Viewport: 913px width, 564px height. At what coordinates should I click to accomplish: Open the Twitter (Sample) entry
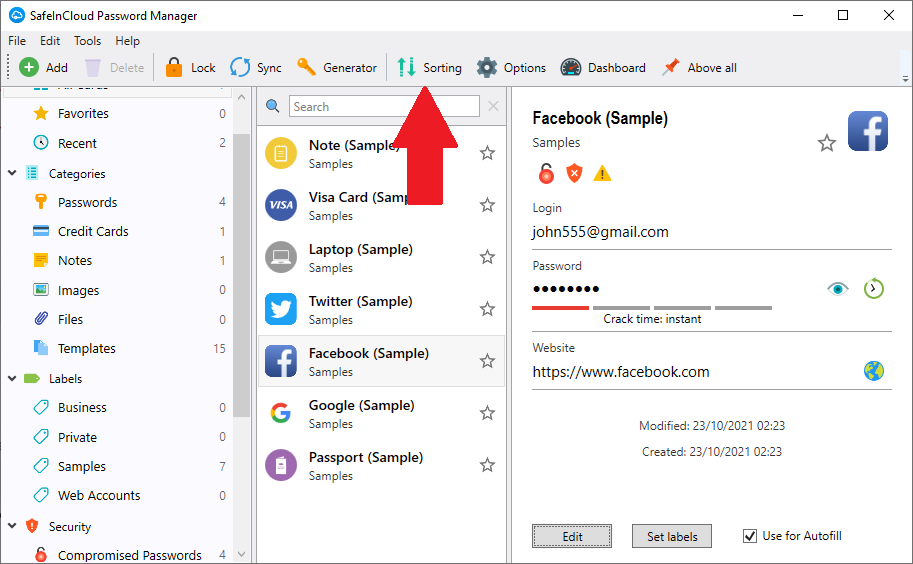coord(381,309)
